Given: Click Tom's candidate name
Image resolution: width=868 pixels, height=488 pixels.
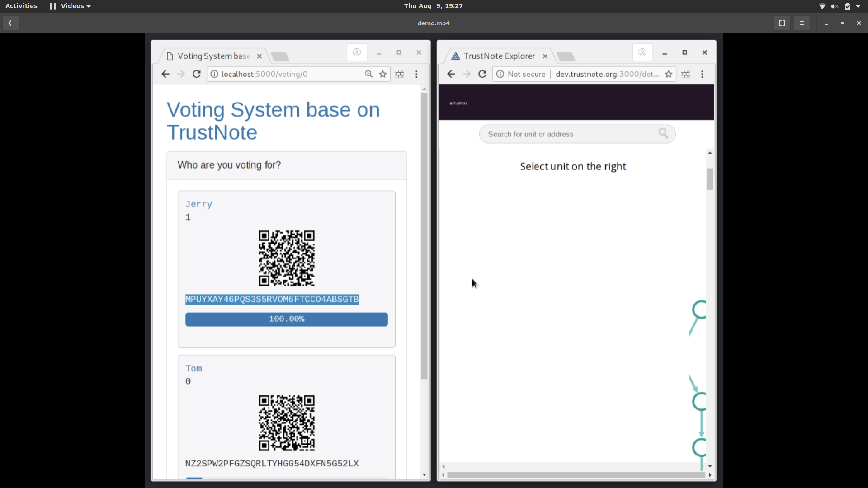Looking at the screenshot, I should (194, 369).
